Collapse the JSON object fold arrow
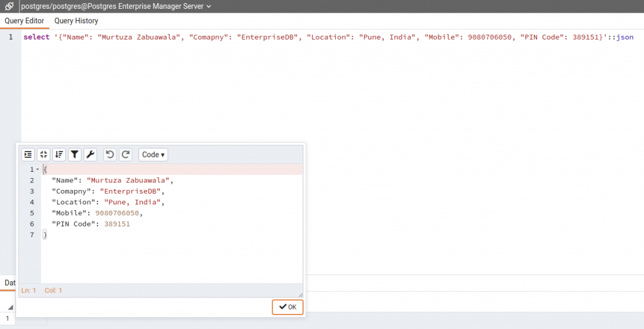This screenshot has height=329, width=644. pos(37,170)
